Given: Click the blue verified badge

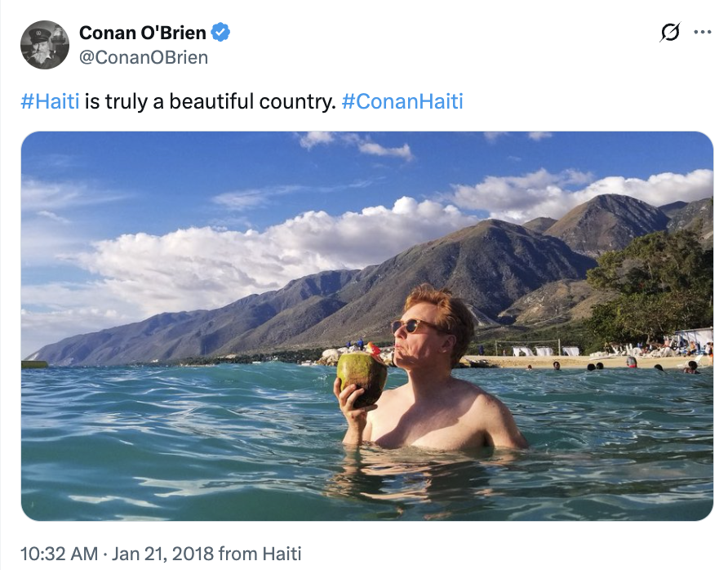Looking at the screenshot, I should [221, 33].
